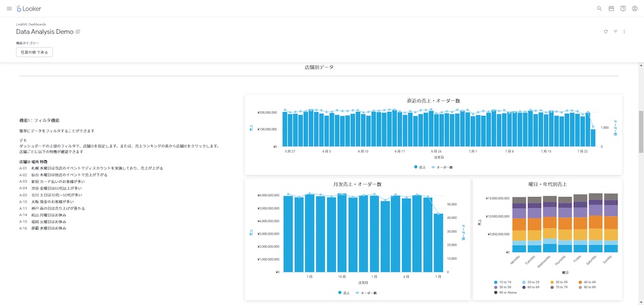
Task: Toggle オーダー数 series in 直近の売上 legend
Action: click(x=442, y=167)
